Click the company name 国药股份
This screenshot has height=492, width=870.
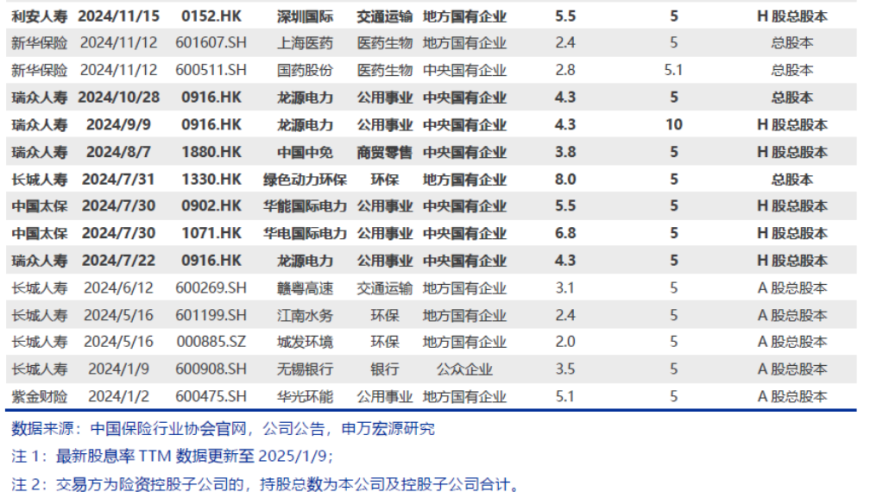[305, 70]
